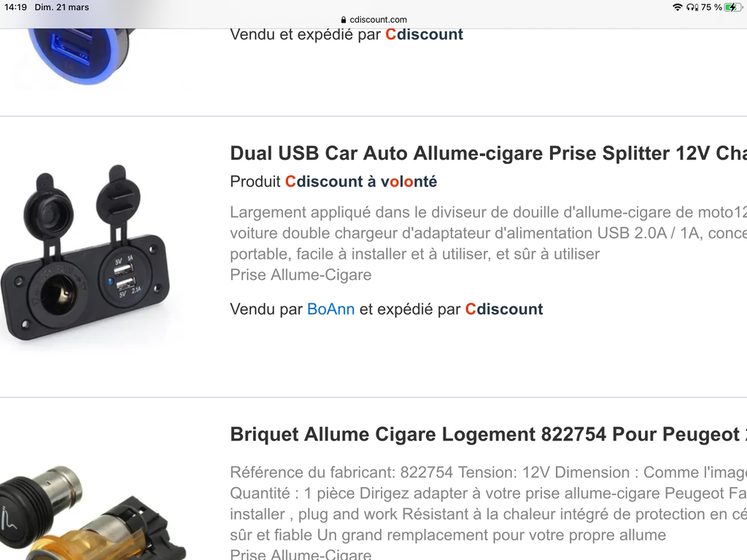Tap the battery charging icon

[732, 7]
